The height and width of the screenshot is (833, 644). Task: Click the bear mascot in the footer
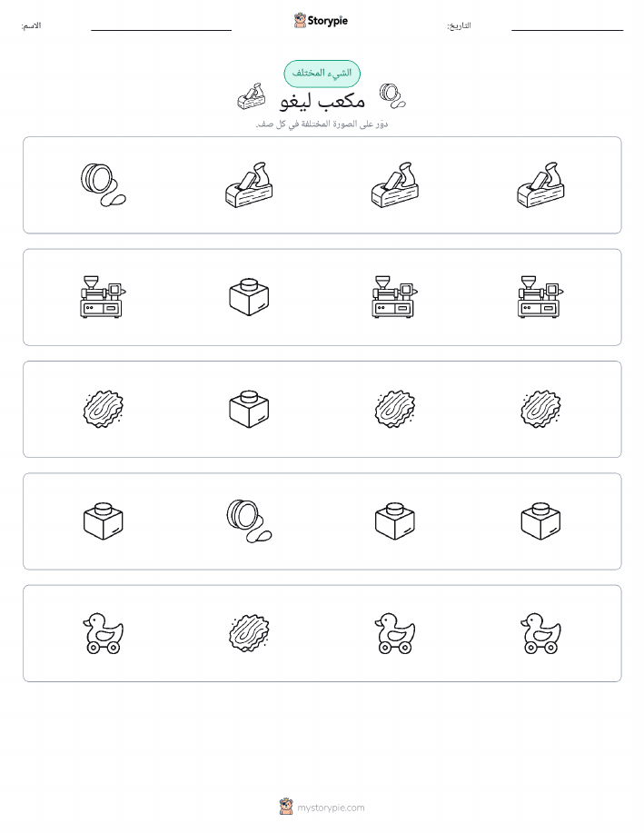tap(286, 807)
